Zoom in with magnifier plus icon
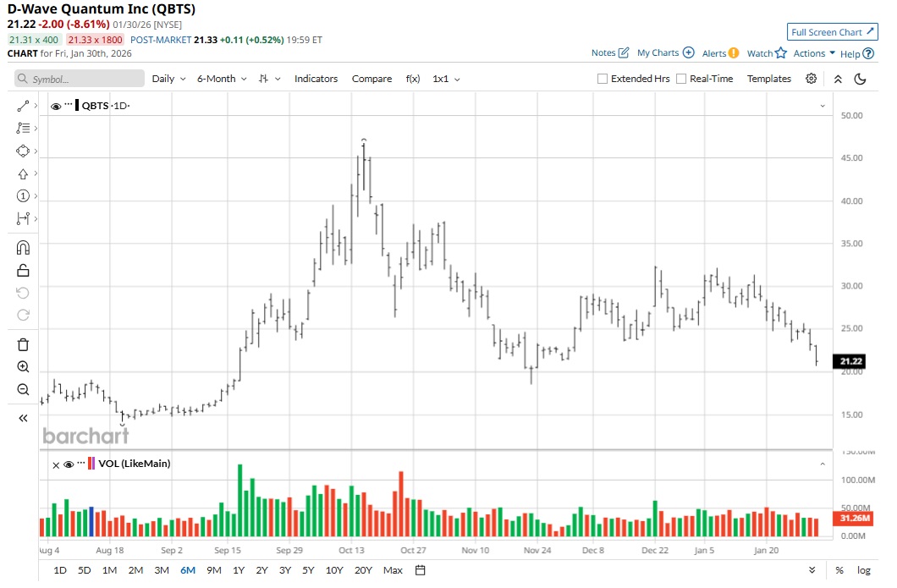897x588 pixels. (x=23, y=366)
